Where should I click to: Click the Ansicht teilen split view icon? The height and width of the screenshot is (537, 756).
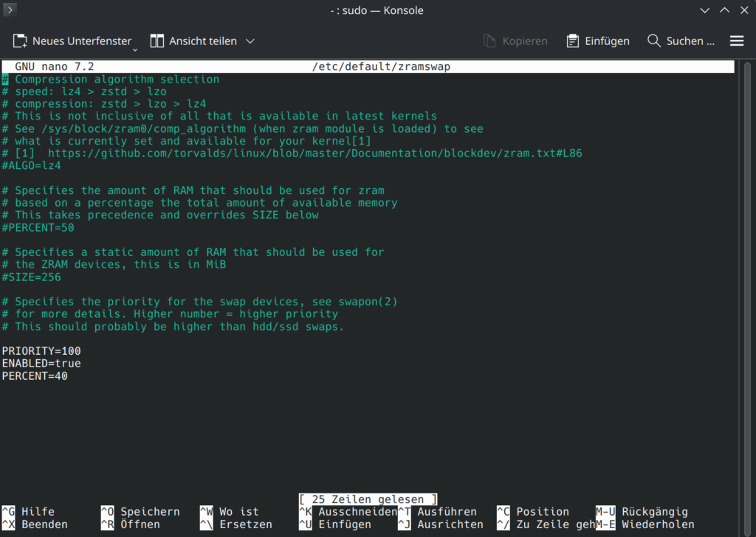click(x=157, y=41)
